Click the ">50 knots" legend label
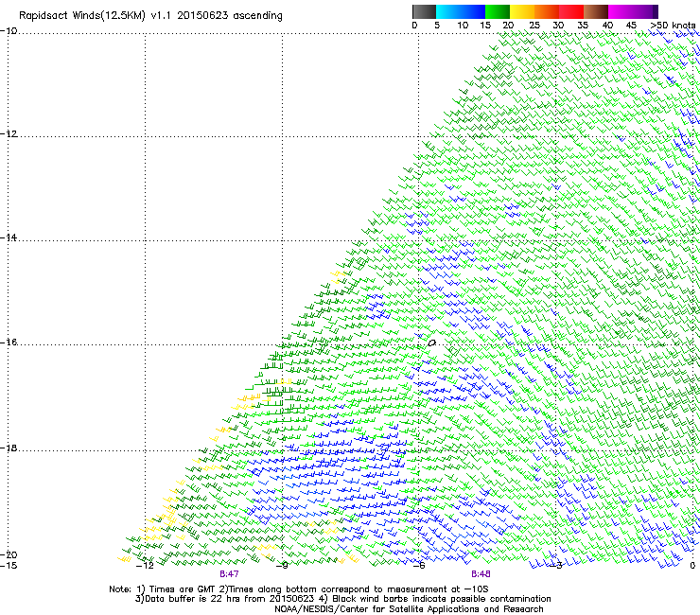 (x=673, y=26)
